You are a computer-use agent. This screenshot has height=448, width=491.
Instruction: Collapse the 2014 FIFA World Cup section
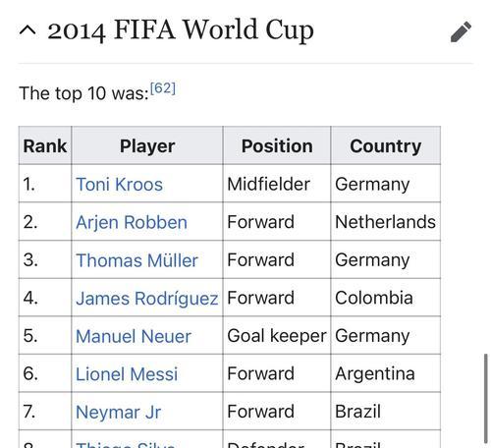[27, 30]
